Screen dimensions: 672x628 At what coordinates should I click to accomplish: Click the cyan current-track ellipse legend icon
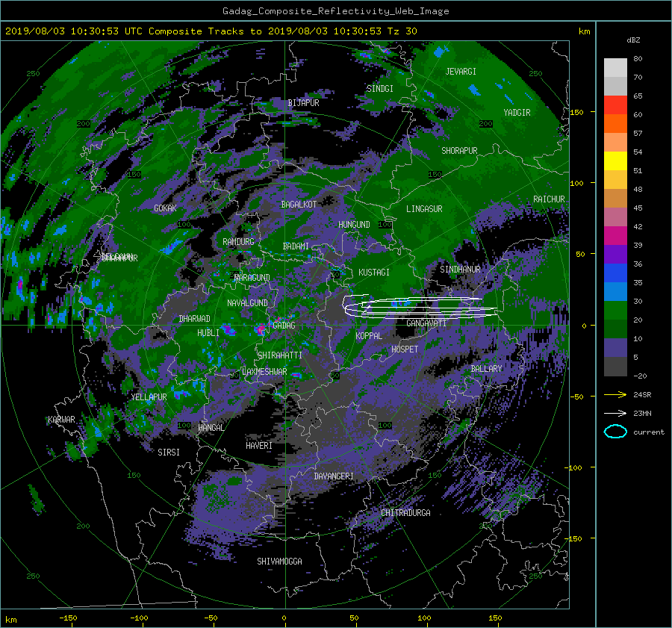click(615, 432)
